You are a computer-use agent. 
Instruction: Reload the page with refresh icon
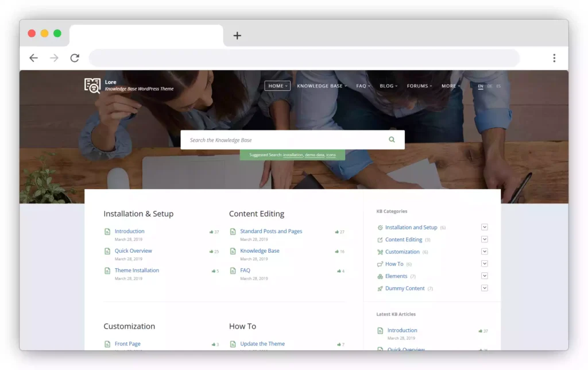(75, 58)
